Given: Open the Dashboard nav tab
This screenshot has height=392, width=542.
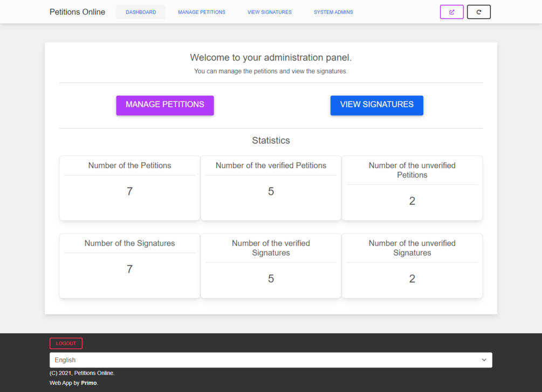Looking at the screenshot, I should [141, 12].
